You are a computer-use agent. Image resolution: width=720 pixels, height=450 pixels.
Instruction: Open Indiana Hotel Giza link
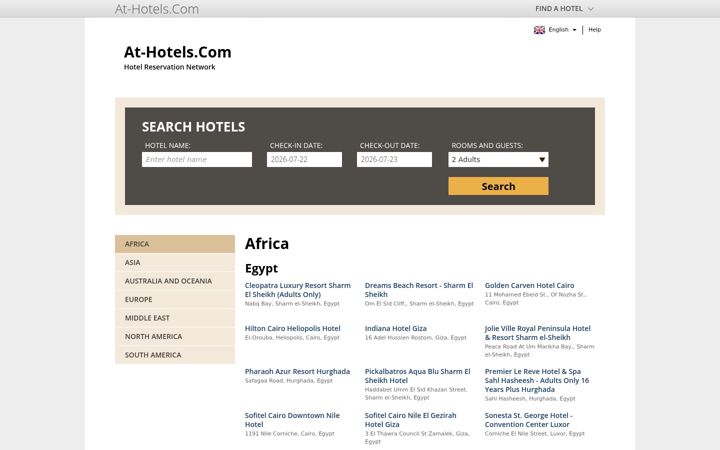[x=395, y=328]
